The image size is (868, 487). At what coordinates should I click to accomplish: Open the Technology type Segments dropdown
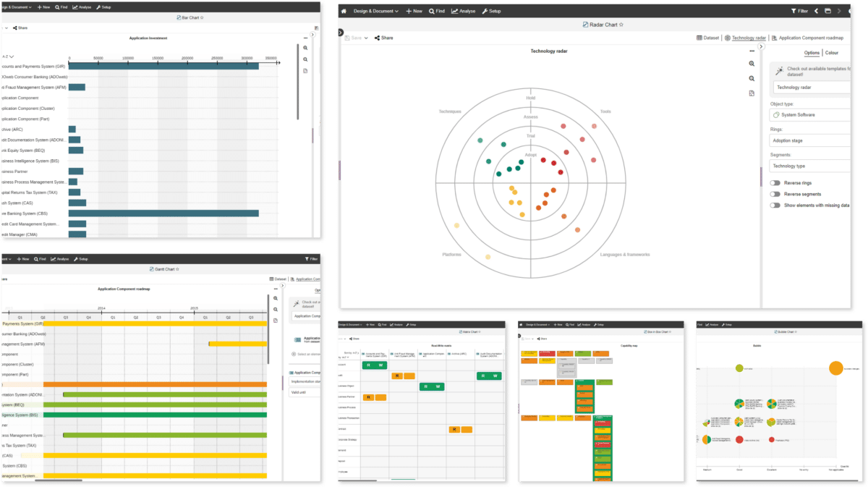point(810,165)
